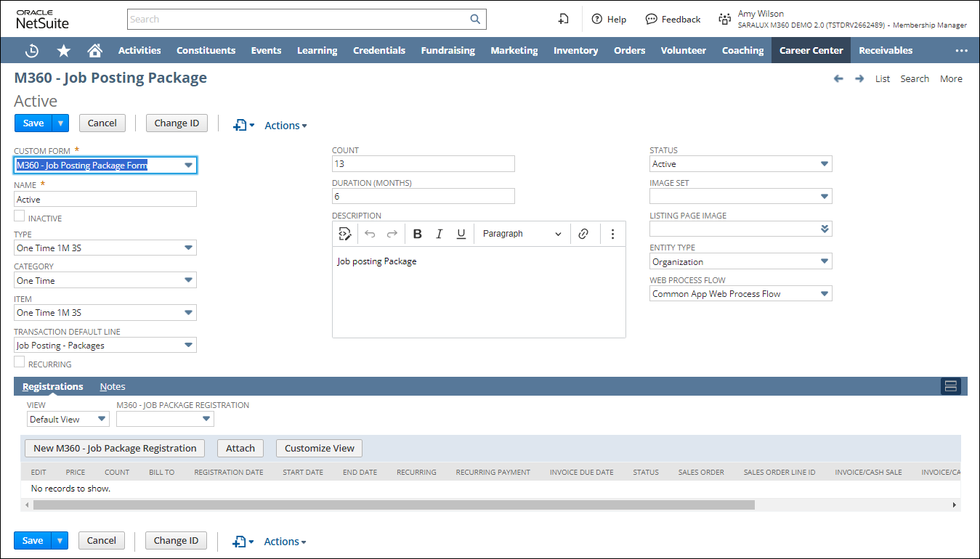Click the New M360 - Job Package Registration button
980x559 pixels.
(x=115, y=448)
